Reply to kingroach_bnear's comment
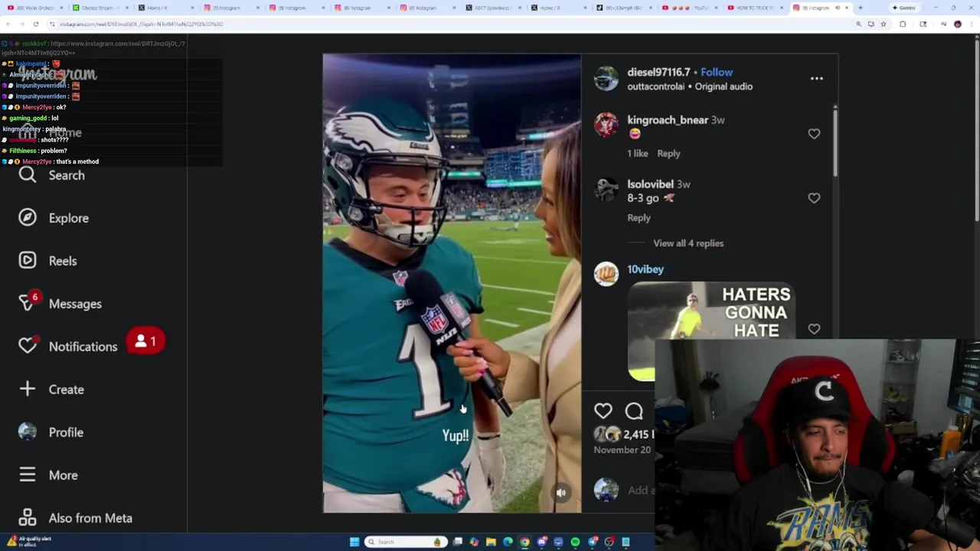The image size is (980, 551). coord(668,153)
